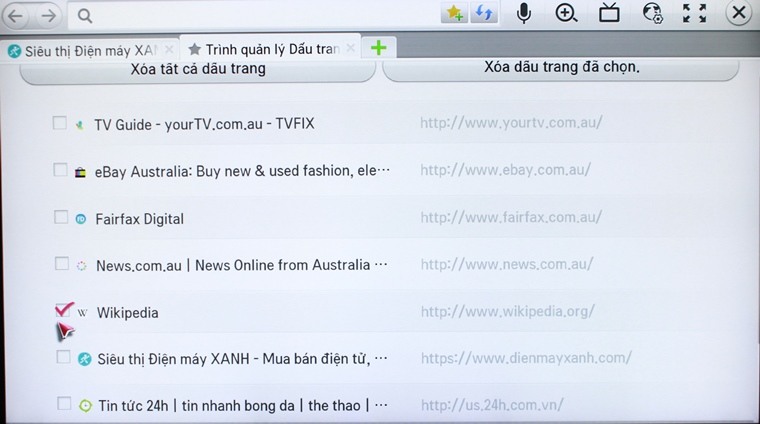The width and height of the screenshot is (760, 424).
Task: Click URL http://www.news.com.au/
Action: point(507,264)
